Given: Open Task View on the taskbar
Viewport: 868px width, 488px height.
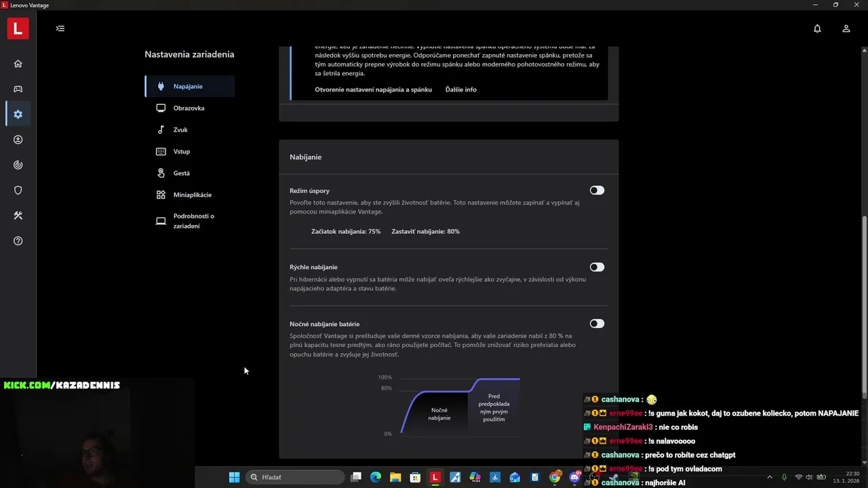Looking at the screenshot, I should pos(356,477).
